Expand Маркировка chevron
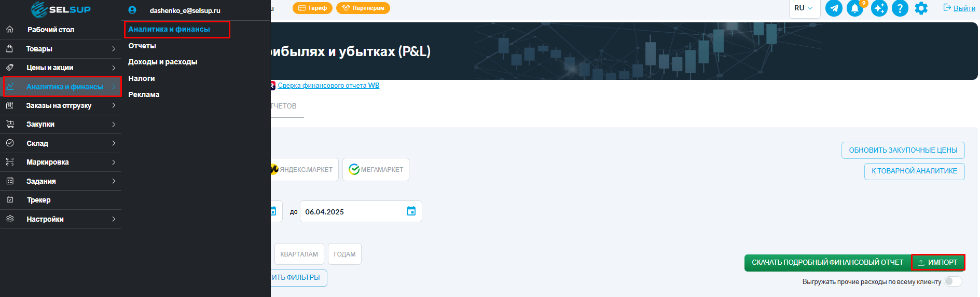The image size is (980, 297). click(x=114, y=162)
